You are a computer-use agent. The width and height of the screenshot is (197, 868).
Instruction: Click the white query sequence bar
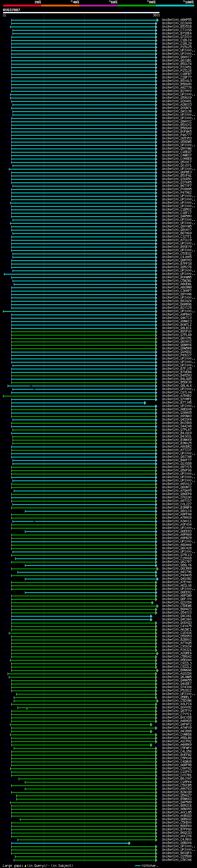(x=81, y=13)
